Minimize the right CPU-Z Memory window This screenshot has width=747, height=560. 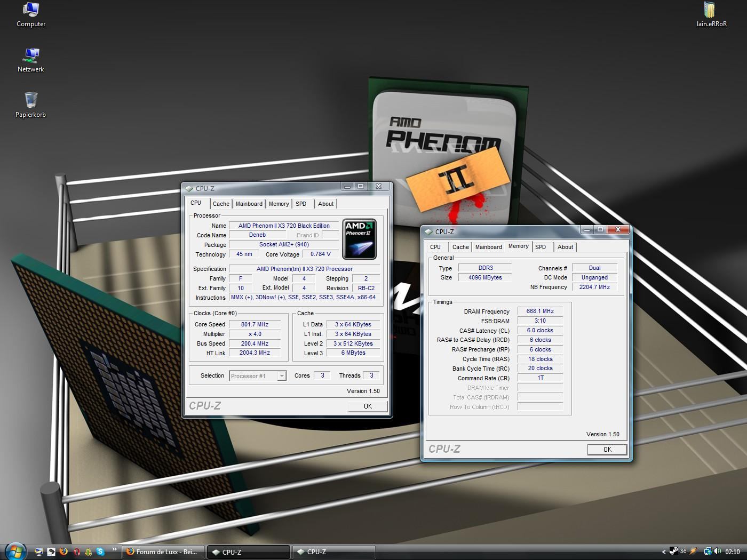[587, 230]
